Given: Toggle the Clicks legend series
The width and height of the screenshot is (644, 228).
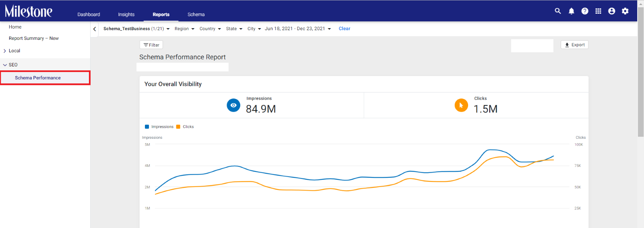Looking at the screenshot, I should click(x=185, y=127).
